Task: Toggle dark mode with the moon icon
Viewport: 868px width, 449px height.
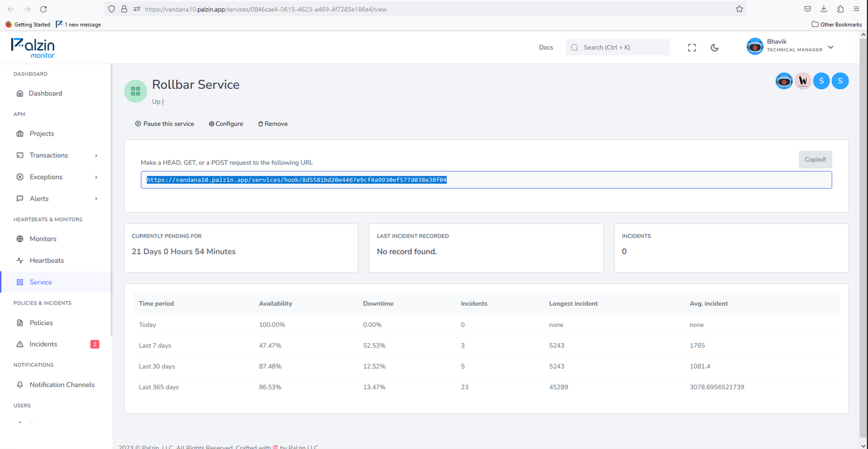Action: click(x=715, y=48)
